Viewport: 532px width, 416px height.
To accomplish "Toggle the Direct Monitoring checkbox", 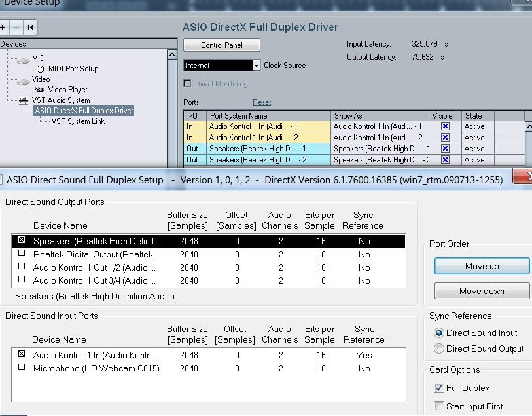I will tap(187, 84).
